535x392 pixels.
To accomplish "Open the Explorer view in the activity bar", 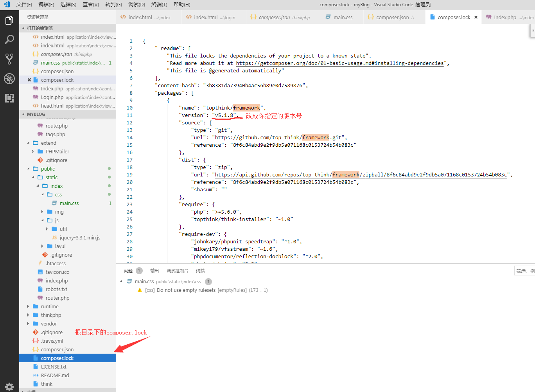I will tap(9, 20).
